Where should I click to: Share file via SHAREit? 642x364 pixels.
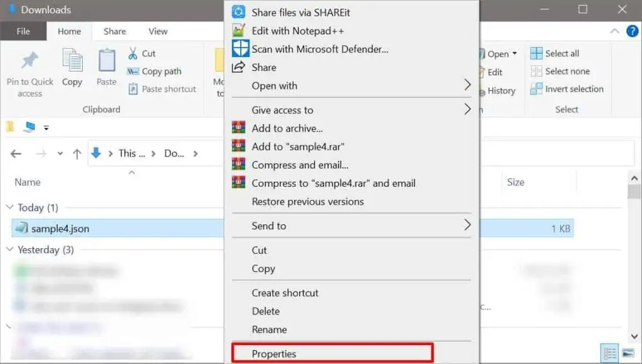pos(295,12)
